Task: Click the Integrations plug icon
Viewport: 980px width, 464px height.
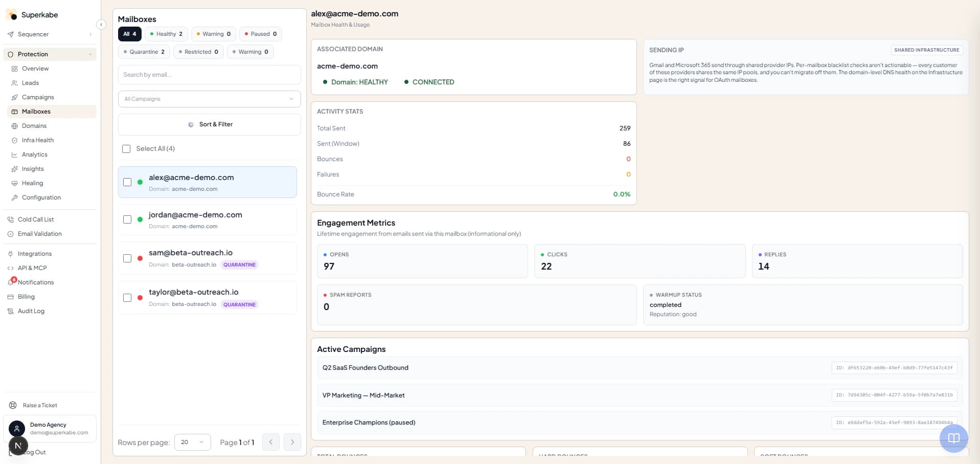Action: coord(11,254)
